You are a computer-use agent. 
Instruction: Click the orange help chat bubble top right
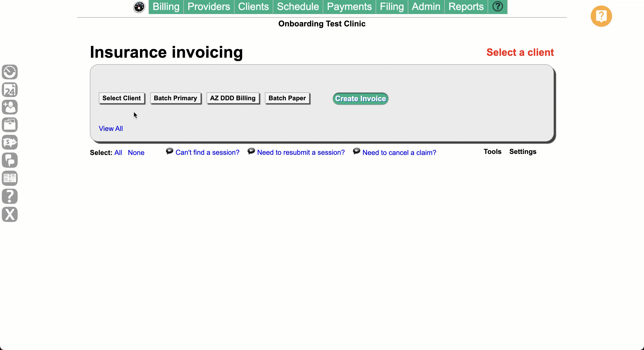pos(601,16)
